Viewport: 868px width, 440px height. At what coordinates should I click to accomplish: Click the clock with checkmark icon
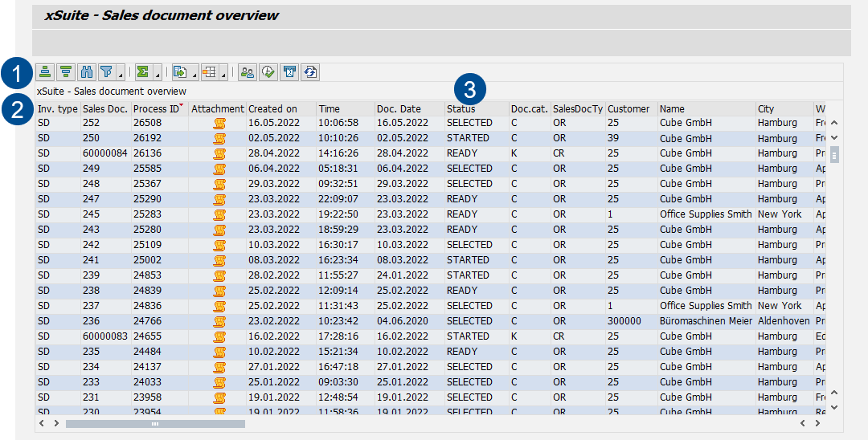(268, 72)
